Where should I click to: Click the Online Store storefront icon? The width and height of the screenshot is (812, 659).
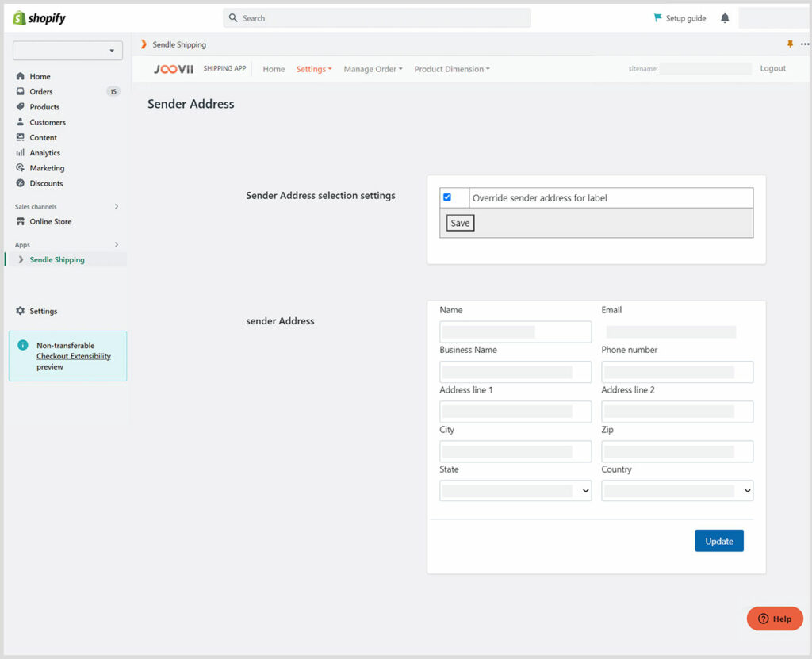(20, 221)
